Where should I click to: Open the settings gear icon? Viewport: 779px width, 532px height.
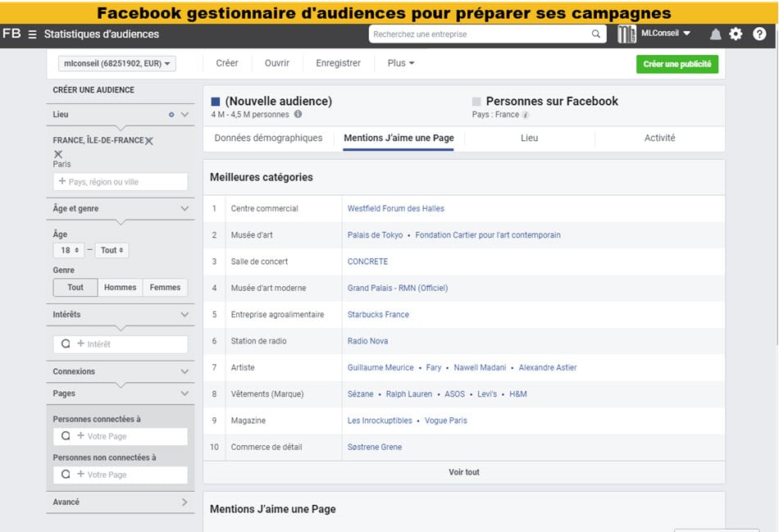(736, 34)
